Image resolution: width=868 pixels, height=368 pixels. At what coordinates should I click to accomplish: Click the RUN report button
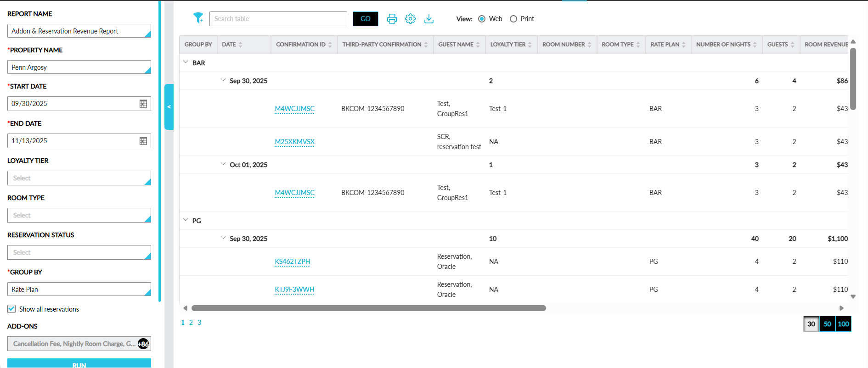point(79,363)
